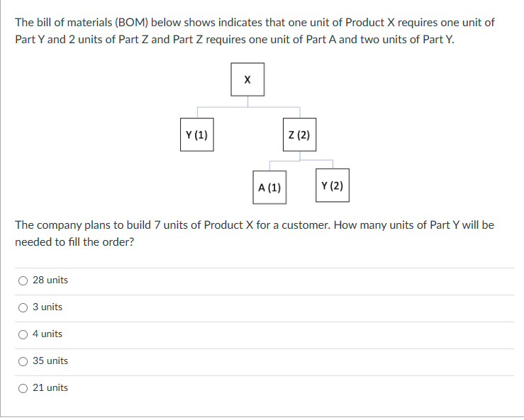Click the connector line below the Z (2) box

[x=300, y=156]
